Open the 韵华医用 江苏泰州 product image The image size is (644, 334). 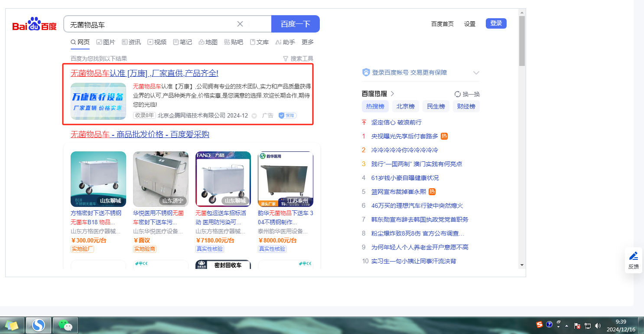tap(286, 179)
